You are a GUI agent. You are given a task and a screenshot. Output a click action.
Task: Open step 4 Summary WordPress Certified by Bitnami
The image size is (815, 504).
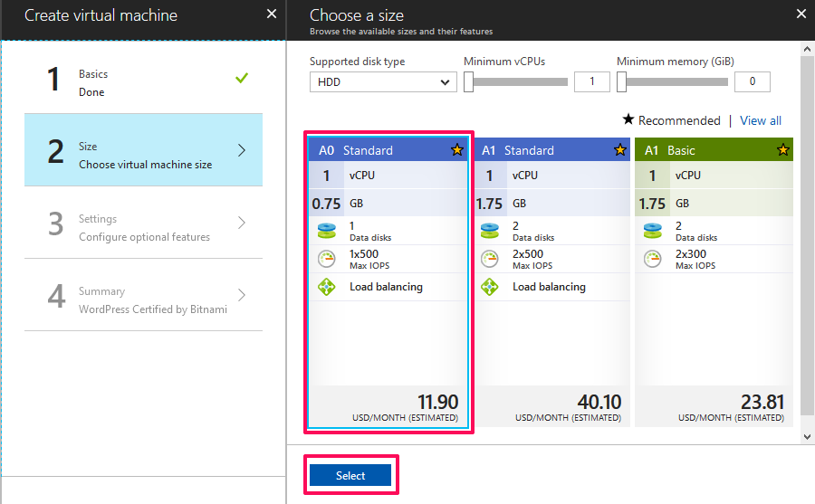[143, 295]
